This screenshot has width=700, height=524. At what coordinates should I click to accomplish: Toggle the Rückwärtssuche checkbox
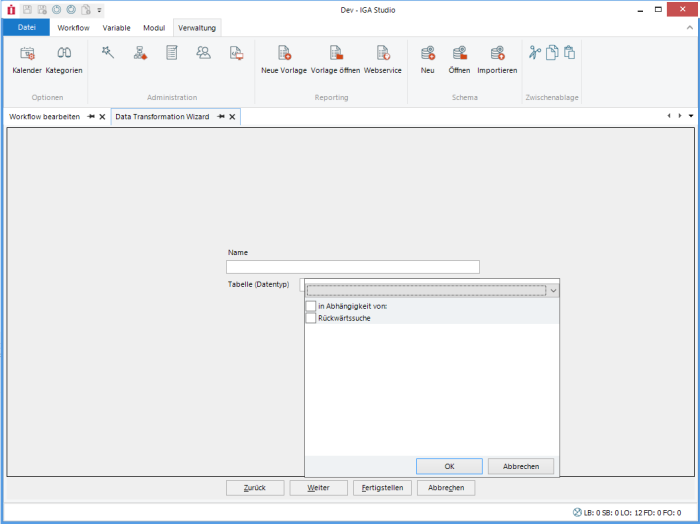[x=311, y=318]
